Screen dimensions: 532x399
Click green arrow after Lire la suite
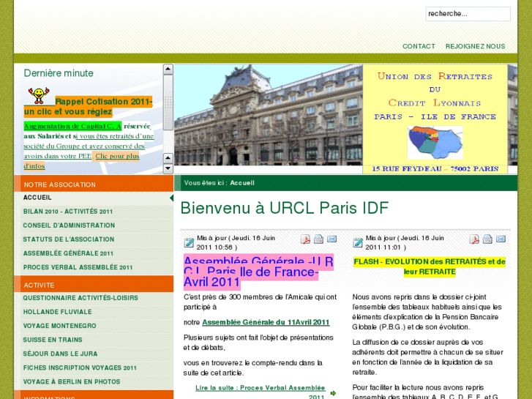(x=333, y=393)
